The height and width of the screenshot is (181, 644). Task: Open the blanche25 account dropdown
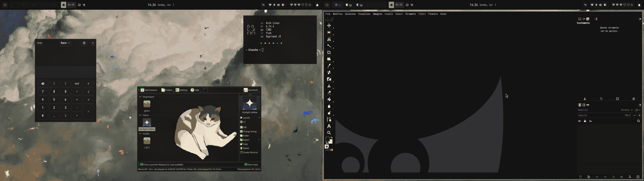pyautogui.click(x=252, y=90)
